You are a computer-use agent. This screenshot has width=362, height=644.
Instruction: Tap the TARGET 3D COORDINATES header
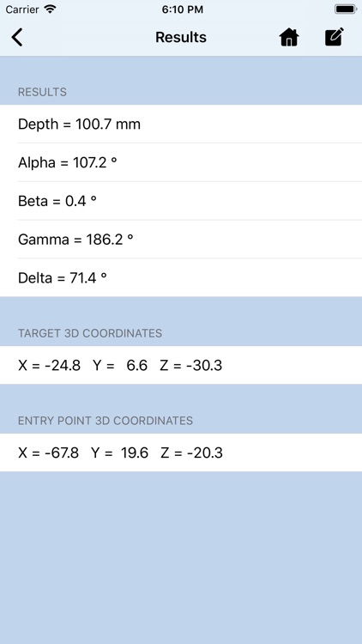(90, 333)
